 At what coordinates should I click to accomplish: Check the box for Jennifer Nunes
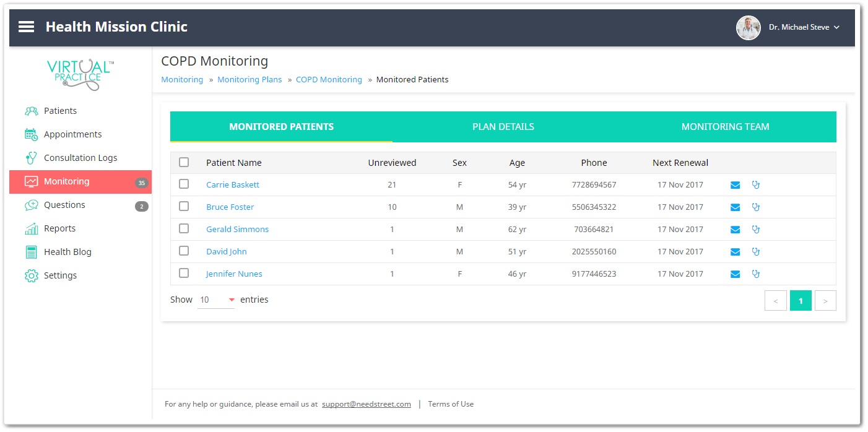[184, 273]
